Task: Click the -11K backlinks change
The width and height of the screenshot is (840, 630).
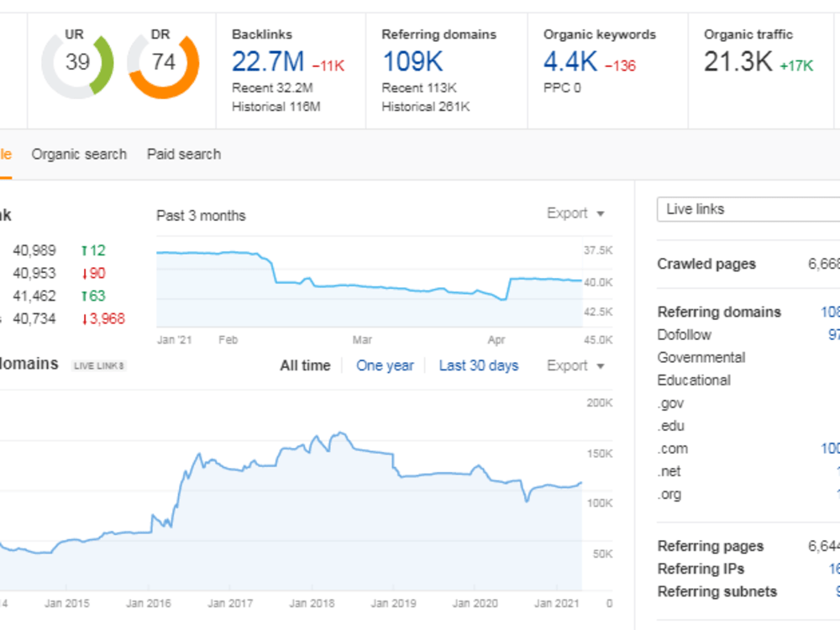Action: point(328,66)
